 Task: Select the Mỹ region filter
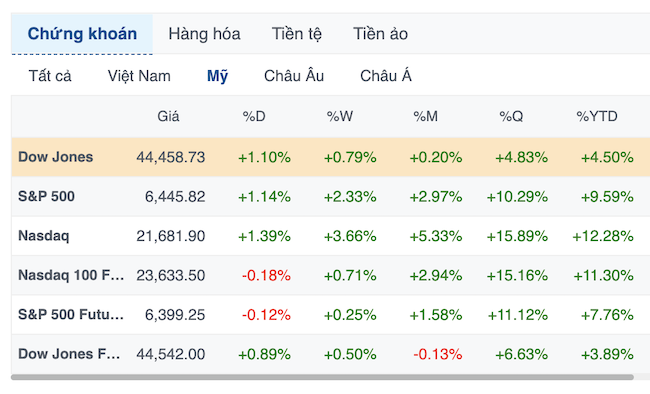217,76
